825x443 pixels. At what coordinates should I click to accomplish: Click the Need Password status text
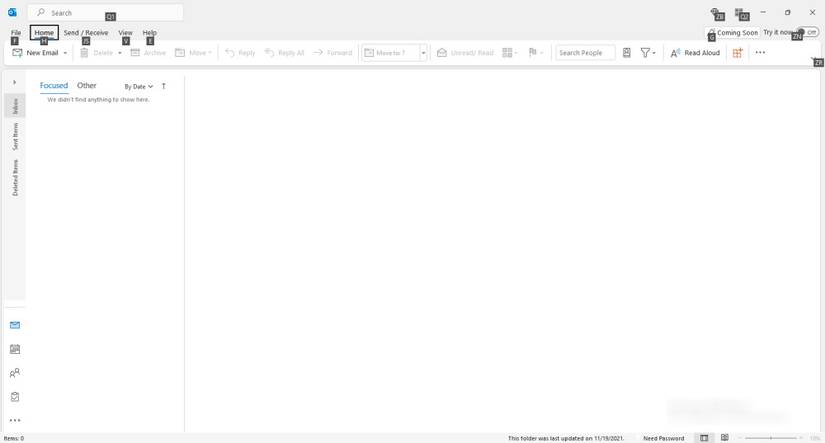(x=663, y=438)
